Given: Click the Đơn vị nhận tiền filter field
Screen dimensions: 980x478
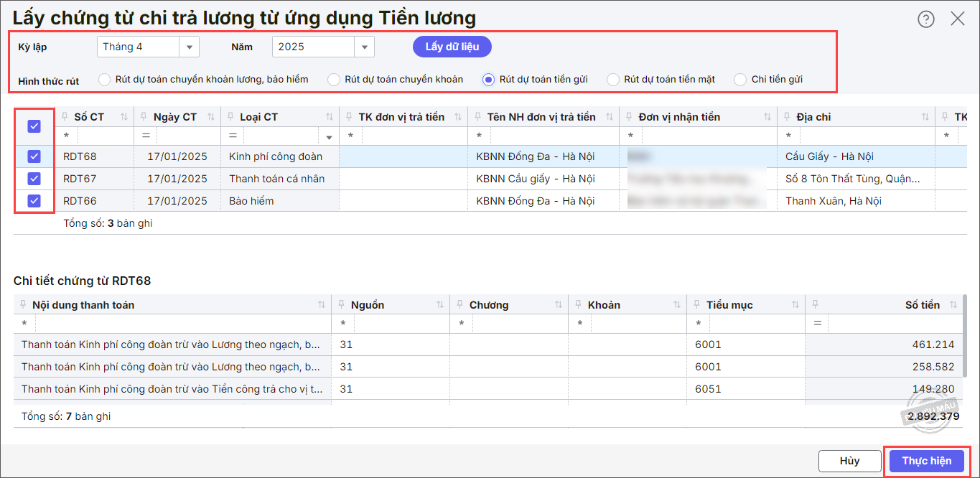Looking at the screenshot, I should pyautogui.click(x=704, y=136).
